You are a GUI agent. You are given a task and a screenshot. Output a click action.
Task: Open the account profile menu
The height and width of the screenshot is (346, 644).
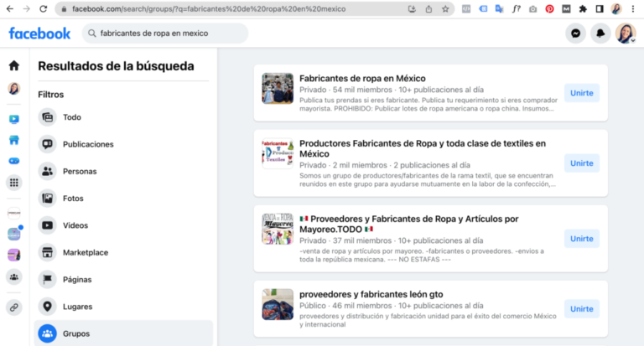click(x=626, y=34)
